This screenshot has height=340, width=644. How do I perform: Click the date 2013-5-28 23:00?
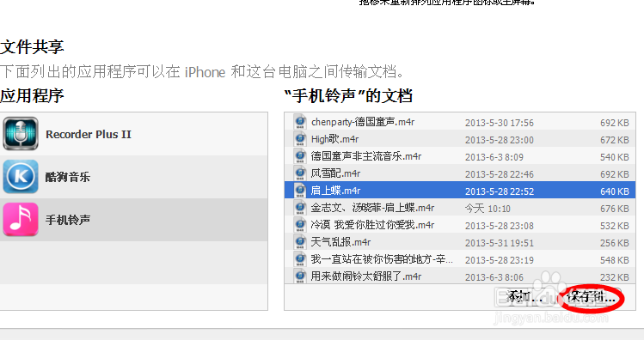tap(499, 140)
